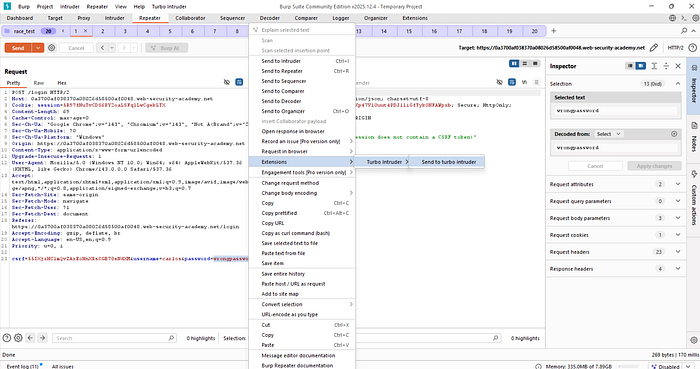
Task: Search Repeater tabs with magnifier icon
Action: click(x=684, y=31)
